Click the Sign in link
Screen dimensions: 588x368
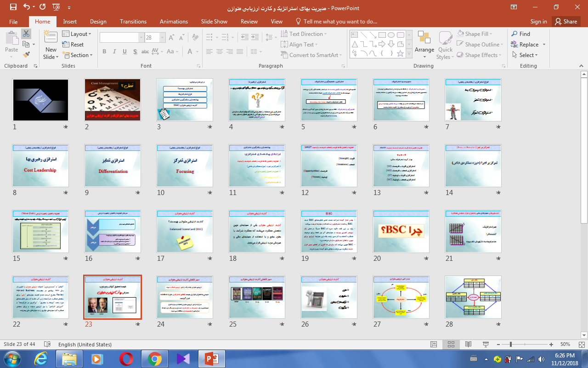click(538, 22)
